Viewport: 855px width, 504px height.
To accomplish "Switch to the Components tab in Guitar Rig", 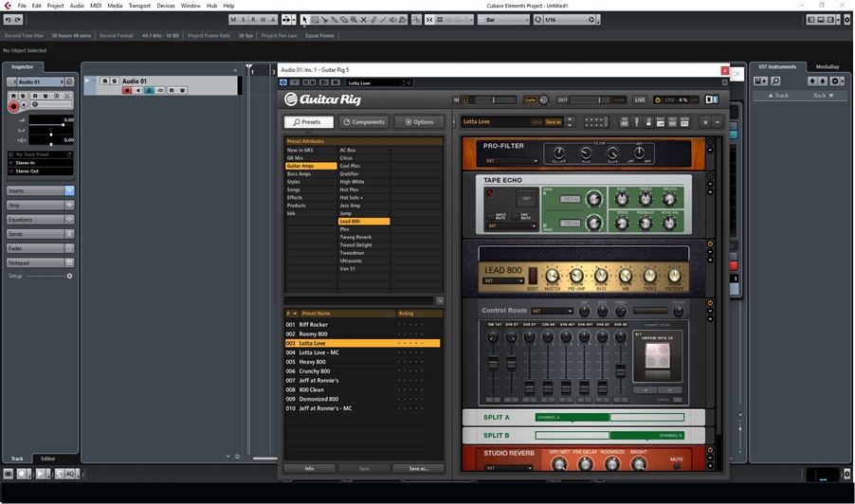I will point(364,122).
